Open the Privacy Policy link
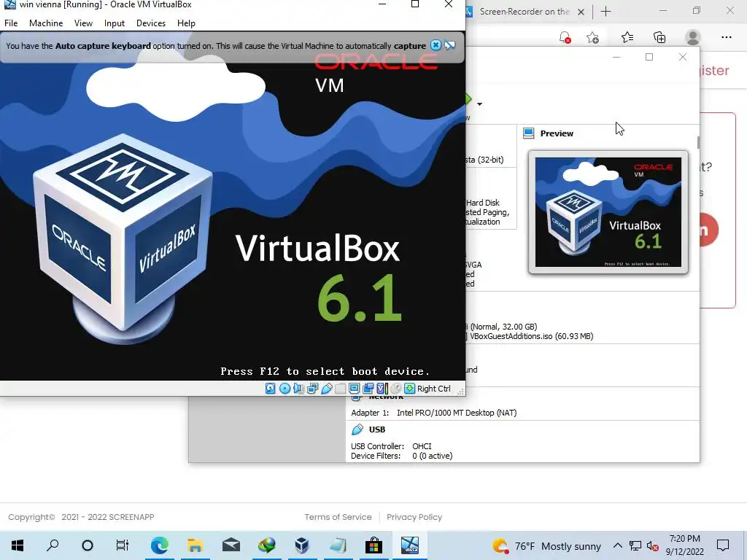Screen dimensions: 747x560 click(414, 517)
